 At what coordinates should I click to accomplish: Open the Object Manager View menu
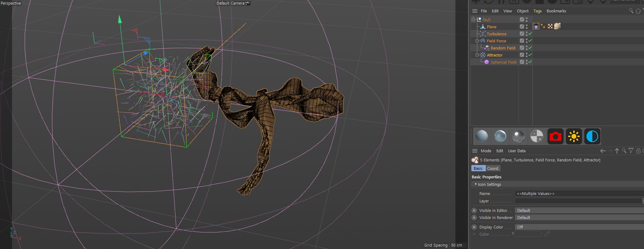click(507, 11)
